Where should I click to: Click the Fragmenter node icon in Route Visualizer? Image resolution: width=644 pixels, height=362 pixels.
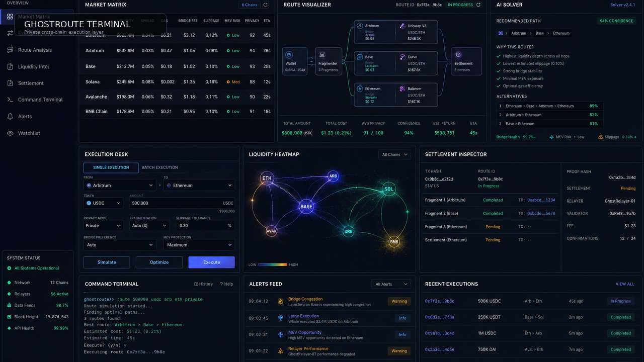322,55
